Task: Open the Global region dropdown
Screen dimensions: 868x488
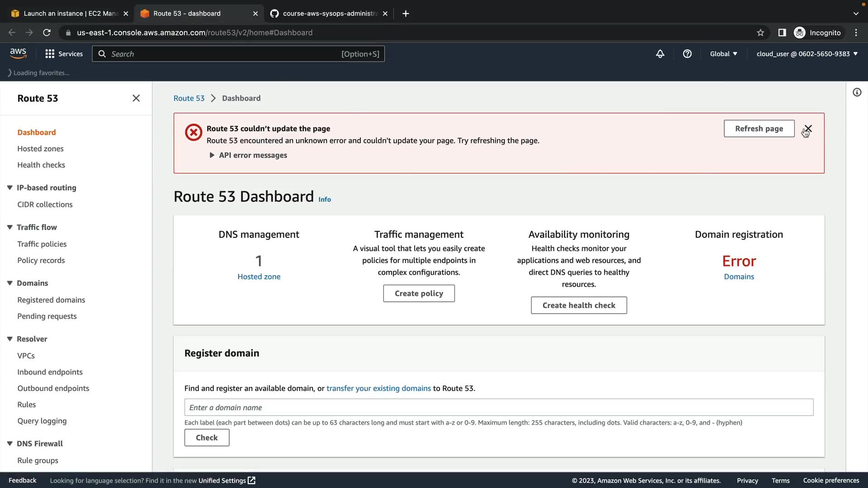Action: [723, 54]
